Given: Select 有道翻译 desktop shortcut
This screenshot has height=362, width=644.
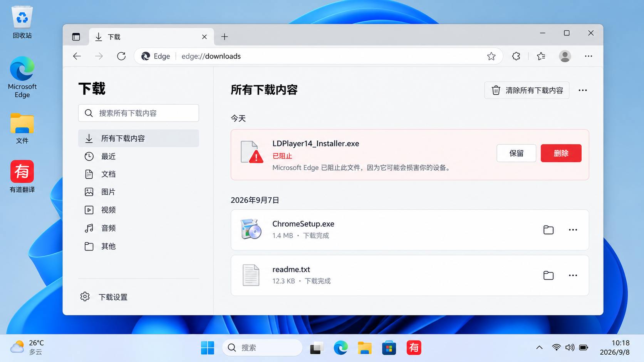Looking at the screenshot, I should click(x=22, y=177).
